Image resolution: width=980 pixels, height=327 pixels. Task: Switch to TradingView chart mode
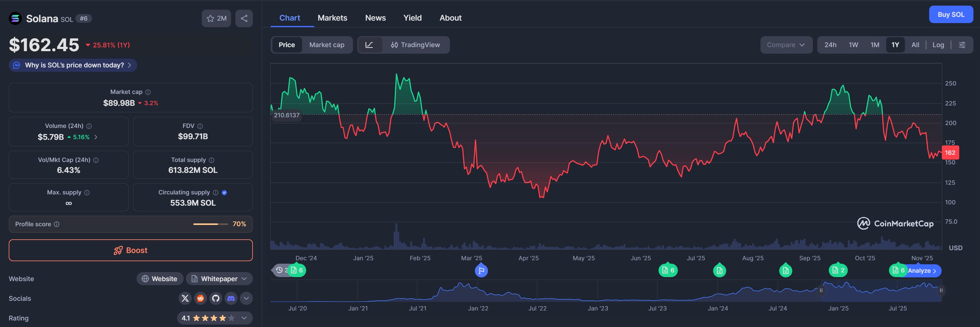tap(415, 45)
